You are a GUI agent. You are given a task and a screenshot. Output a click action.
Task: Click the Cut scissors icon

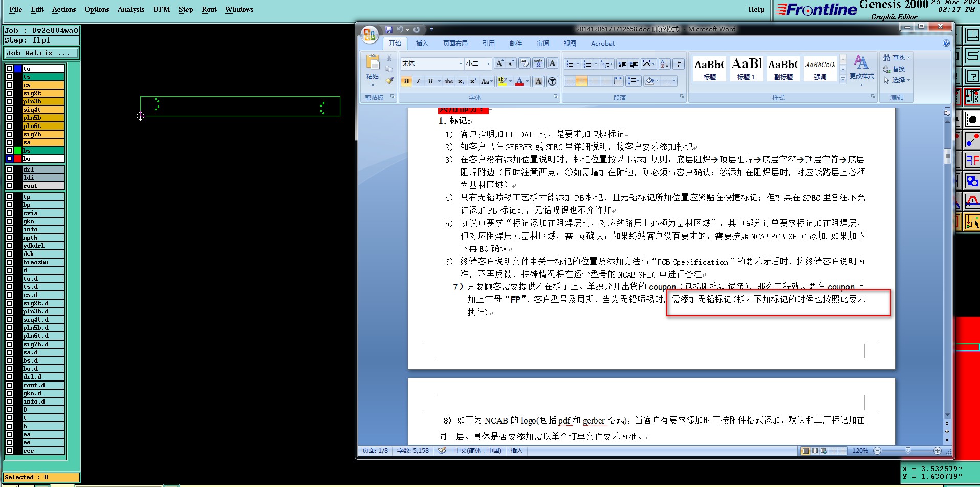[x=389, y=58]
